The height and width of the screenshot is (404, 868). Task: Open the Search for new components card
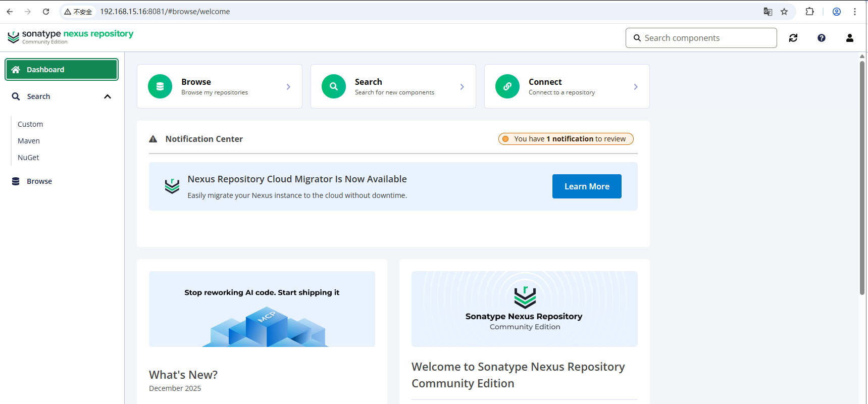[393, 86]
